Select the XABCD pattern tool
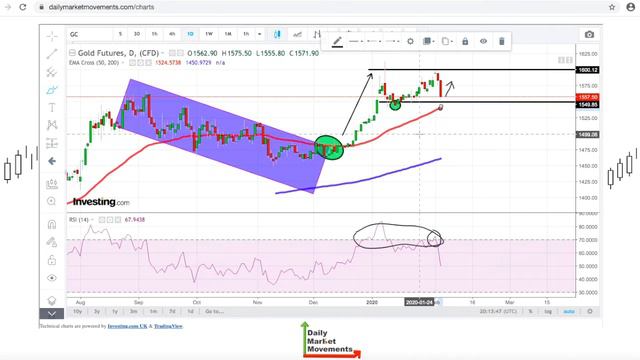 (52, 125)
